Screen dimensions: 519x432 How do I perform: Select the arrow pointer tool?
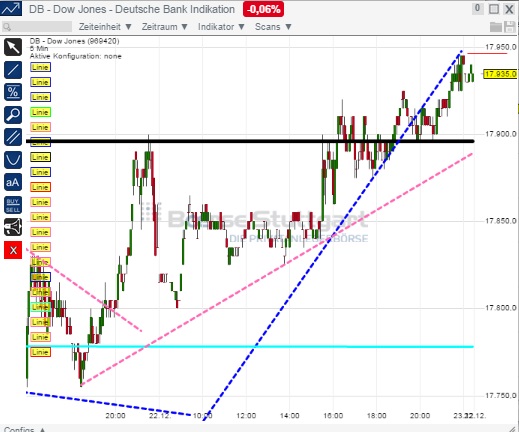click(x=13, y=47)
